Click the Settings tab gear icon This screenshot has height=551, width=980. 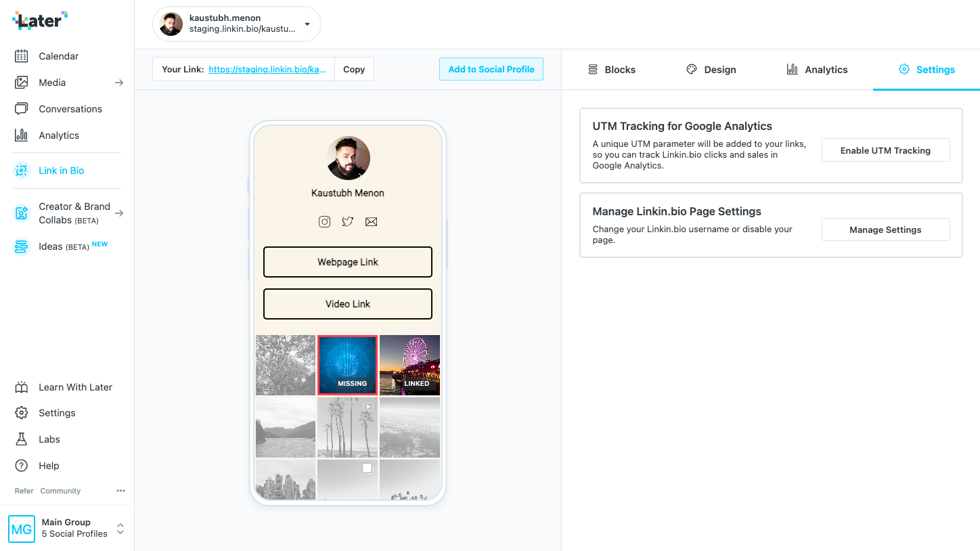[904, 69]
